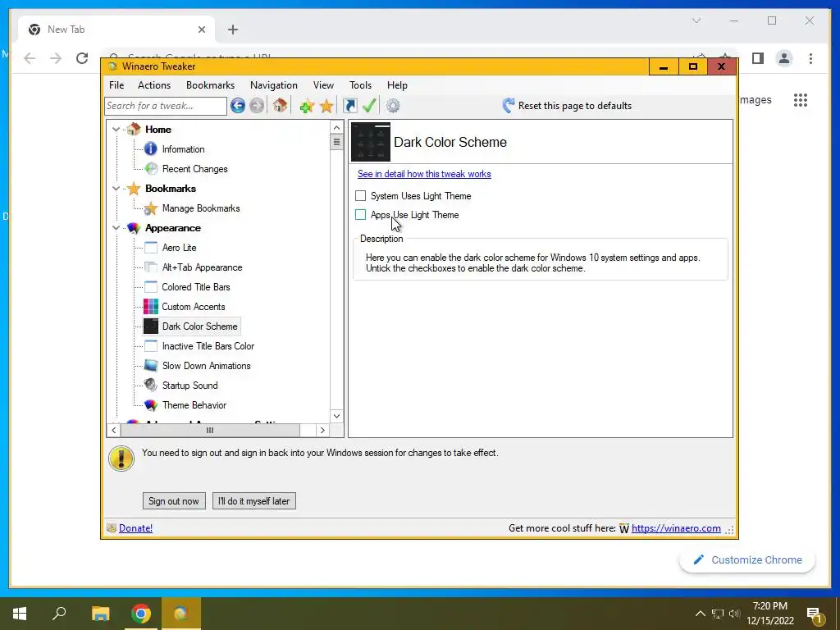Screen dimensions: 840x630
Task: Open Chrome tab search dropdown arrow
Action: 696,21
